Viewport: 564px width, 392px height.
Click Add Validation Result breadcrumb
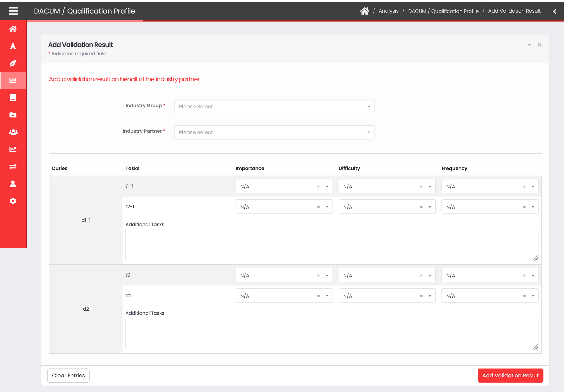(514, 11)
